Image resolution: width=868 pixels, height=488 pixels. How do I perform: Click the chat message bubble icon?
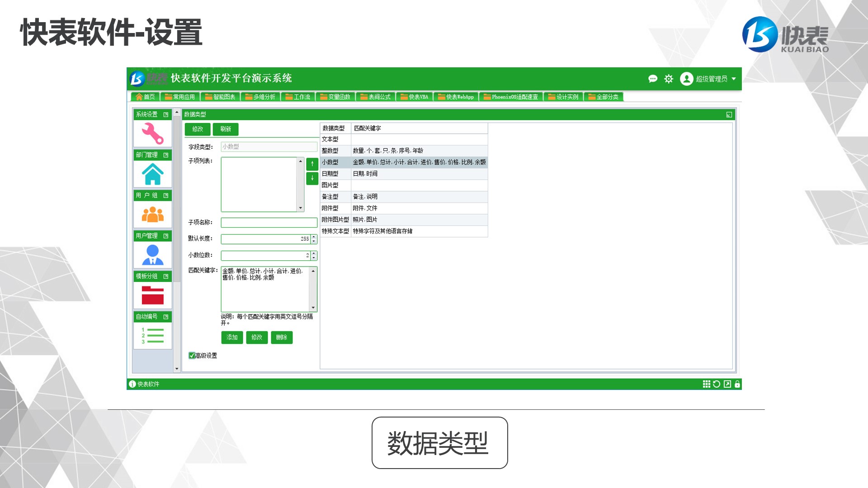click(652, 79)
